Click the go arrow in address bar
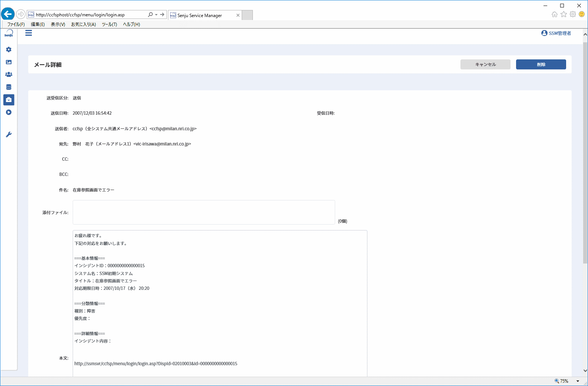588x386 pixels. click(162, 14)
